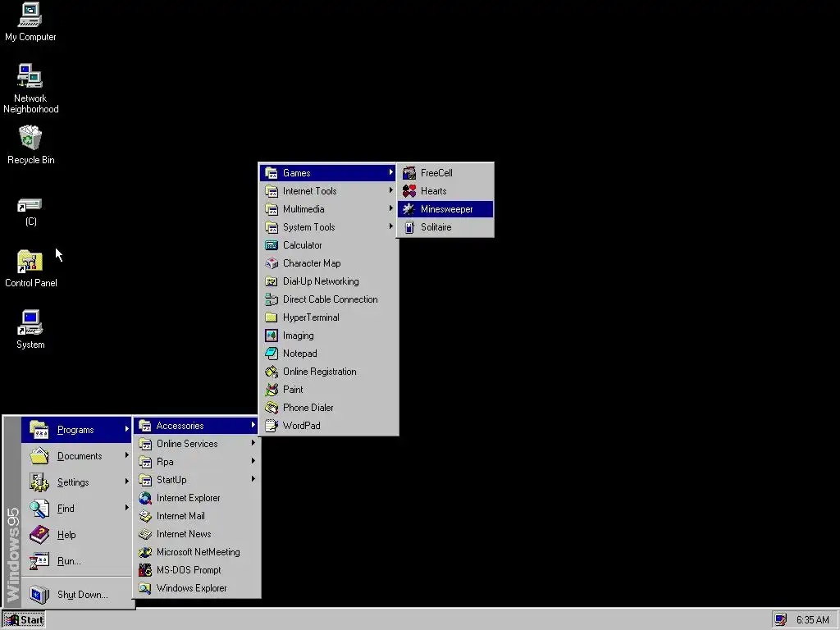Screen dimensions: 840x630
Task: Click the system tray display icon
Action: pyautogui.click(x=781, y=619)
